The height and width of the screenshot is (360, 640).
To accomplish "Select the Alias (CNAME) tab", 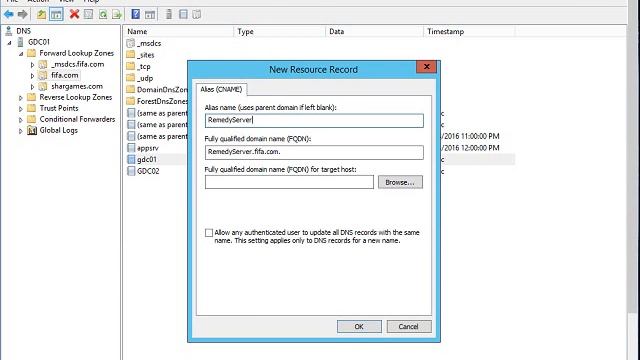I will pyautogui.click(x=221, y=89).
